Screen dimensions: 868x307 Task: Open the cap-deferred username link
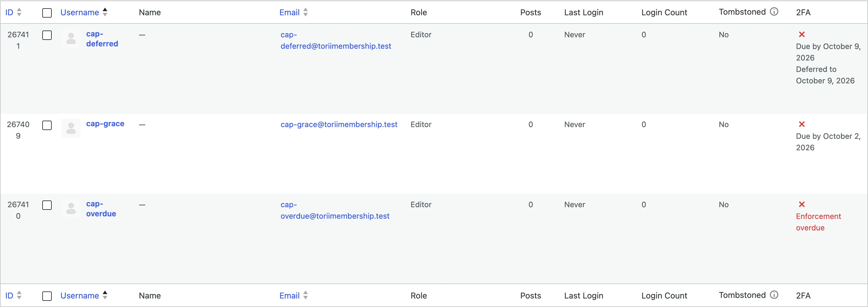102,39
